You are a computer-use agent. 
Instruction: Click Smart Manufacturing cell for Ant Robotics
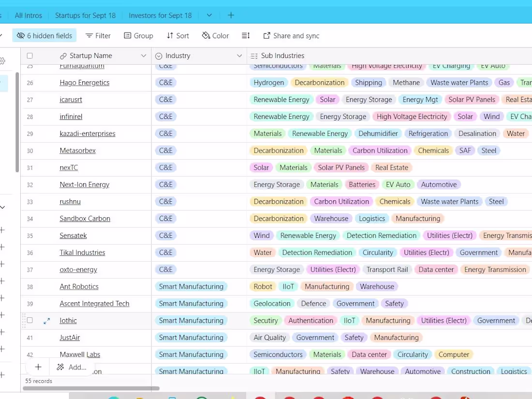(191, 286)
